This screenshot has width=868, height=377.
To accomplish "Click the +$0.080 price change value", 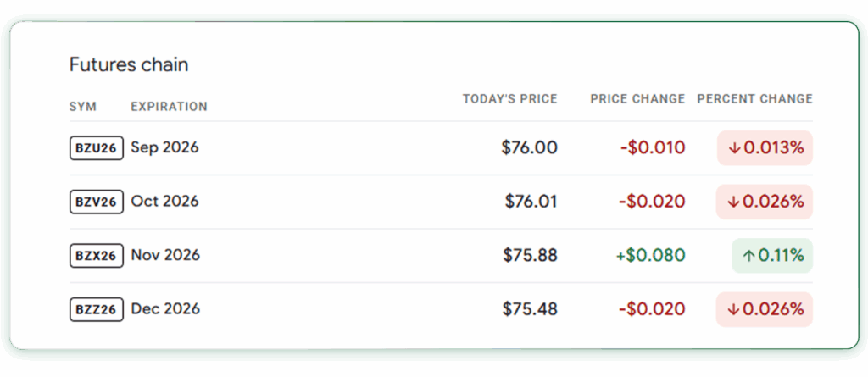I will pos(650,255).
